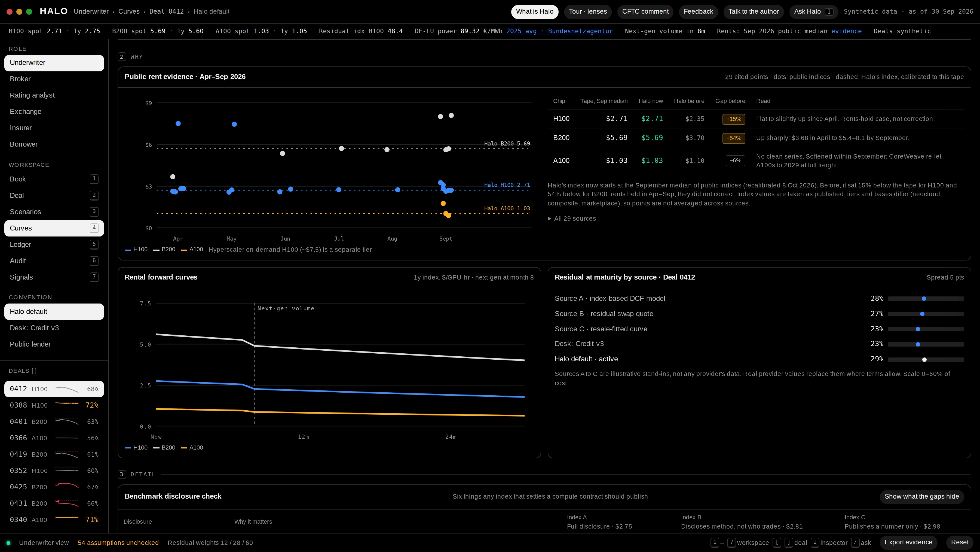Click the 54 assumptions unchecked status
This screenshot has height=552, width=980.
point(118,543)
